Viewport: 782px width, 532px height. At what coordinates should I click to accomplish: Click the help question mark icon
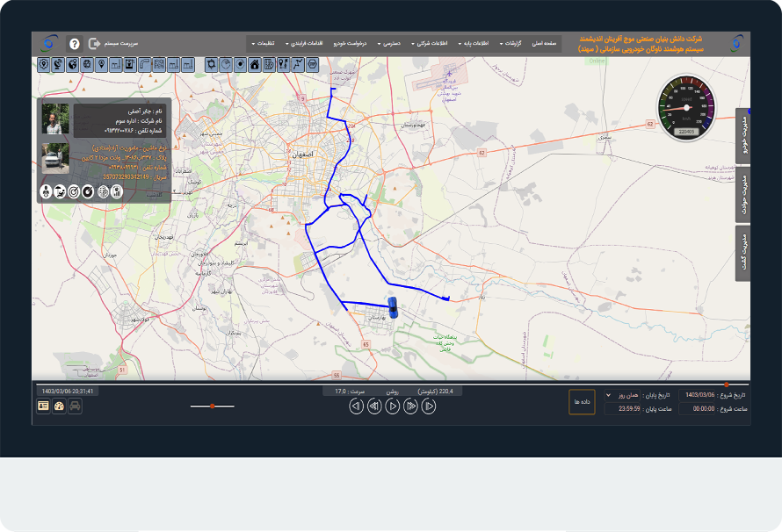click(74, 43)
